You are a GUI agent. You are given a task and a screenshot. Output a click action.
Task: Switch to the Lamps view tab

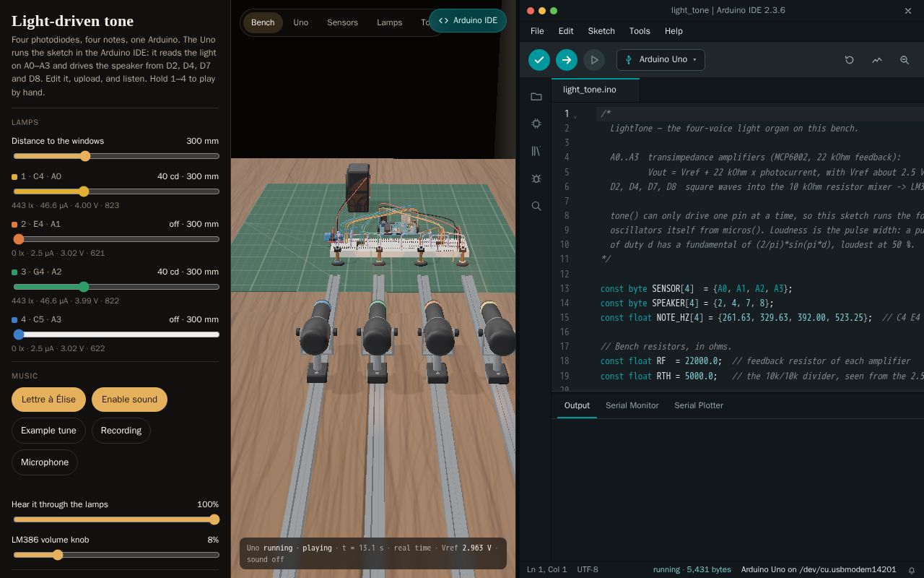[x=390, y=22]
